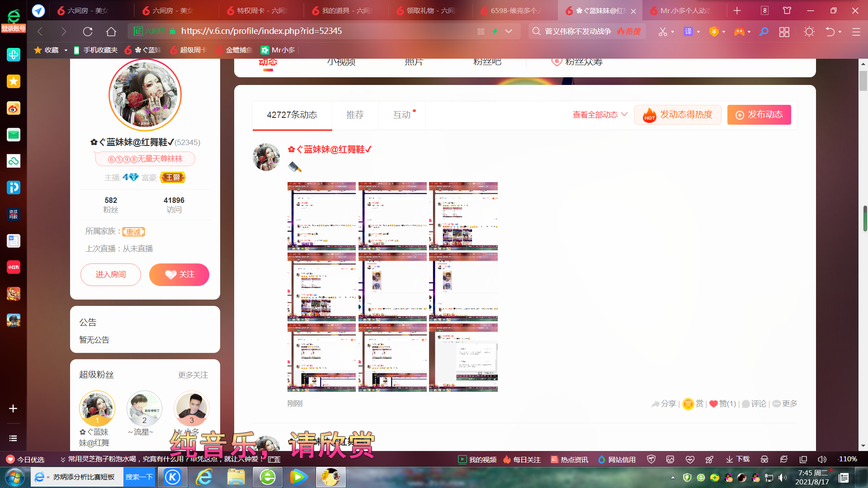Click the refresh page icon
The image size is (868, 488).
click(x=88, y=32)
